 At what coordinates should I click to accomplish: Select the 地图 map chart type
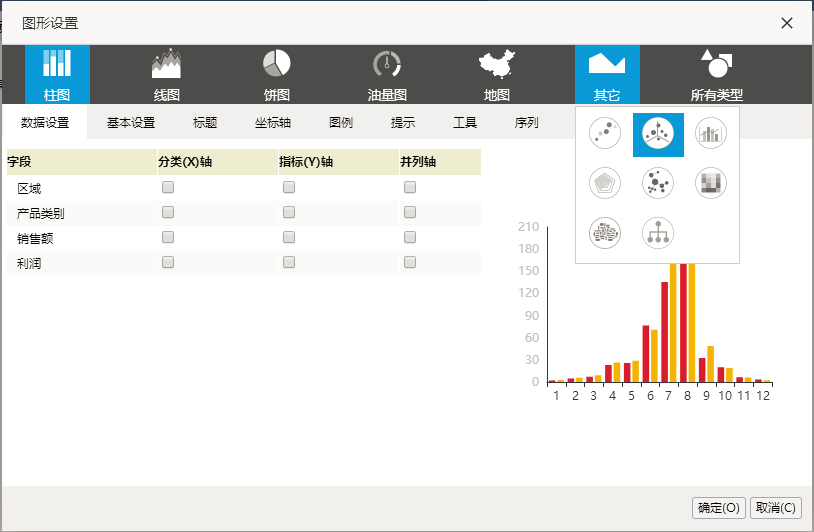pyautogui.click(x=497, y=74)
